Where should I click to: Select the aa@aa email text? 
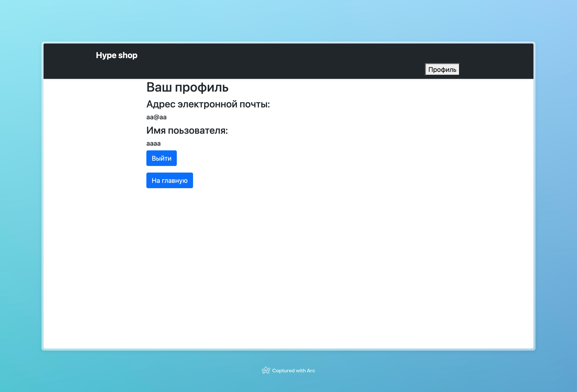tap(156, 117)
